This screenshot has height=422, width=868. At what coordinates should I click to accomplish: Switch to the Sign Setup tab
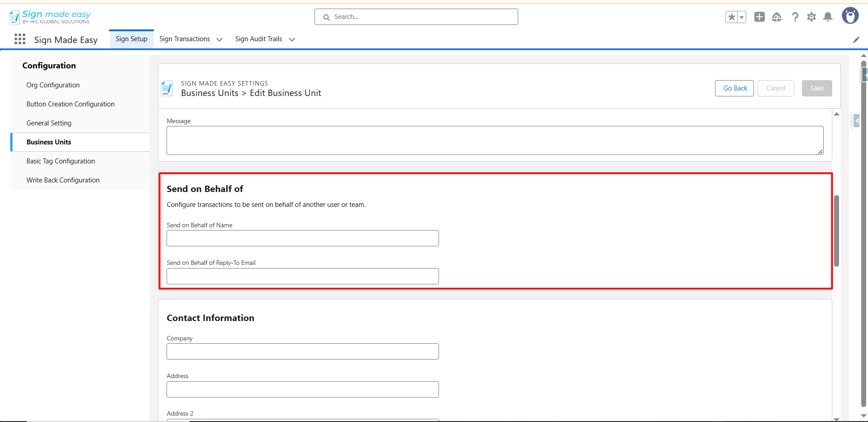pyautogui.click(x=131, y=39)
